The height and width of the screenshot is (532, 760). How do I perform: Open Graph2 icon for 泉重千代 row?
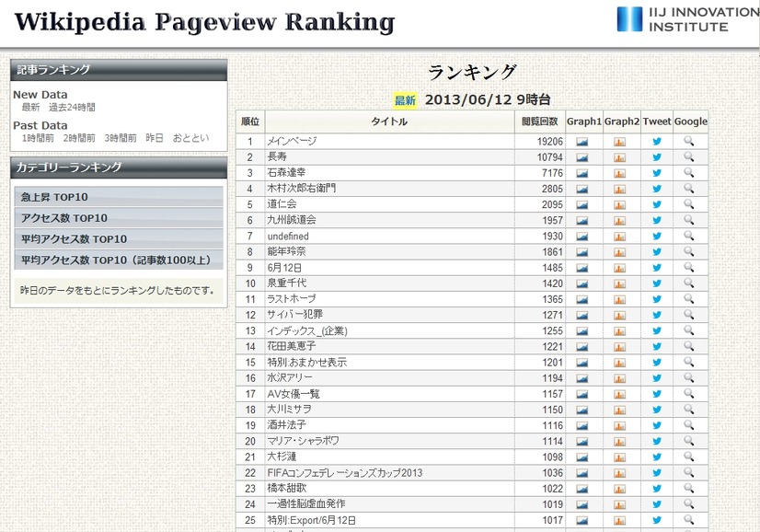tap(619, 283)
